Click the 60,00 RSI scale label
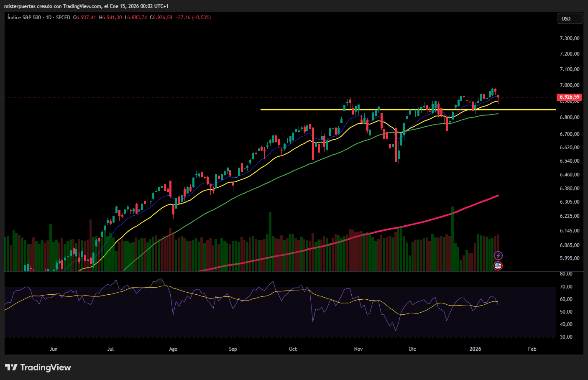The width and height of the screenshot is (588, 380). (566, 299)
